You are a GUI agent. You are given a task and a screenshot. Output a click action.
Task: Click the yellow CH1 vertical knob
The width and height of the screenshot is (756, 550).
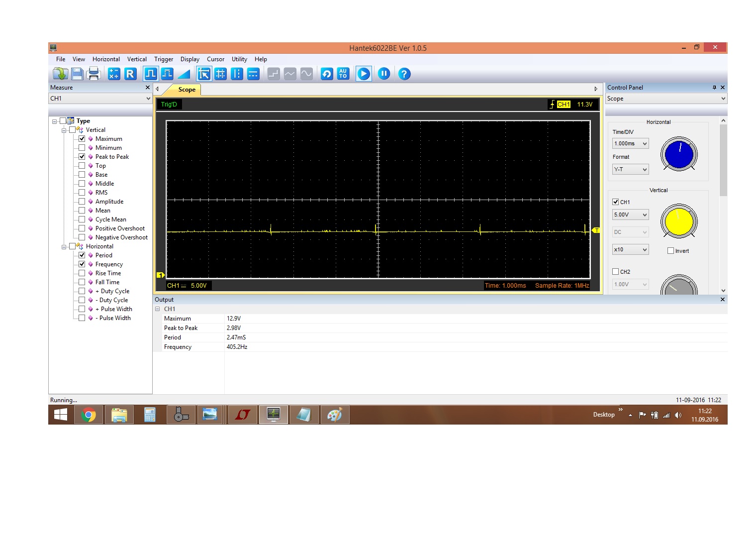(x=678, y=222)
